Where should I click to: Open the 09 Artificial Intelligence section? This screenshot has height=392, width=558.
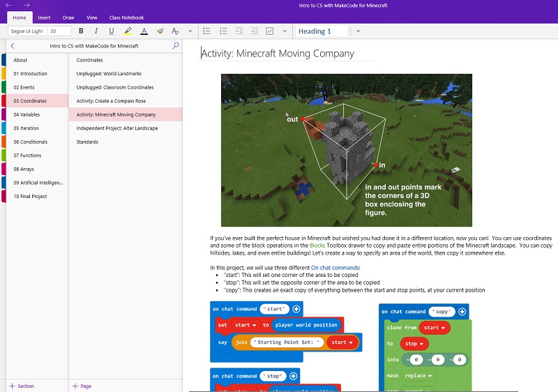click(x=37, y=183)
